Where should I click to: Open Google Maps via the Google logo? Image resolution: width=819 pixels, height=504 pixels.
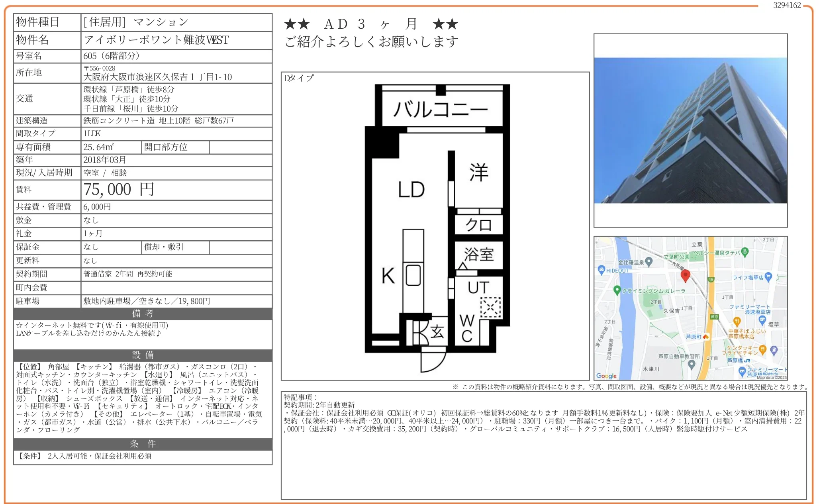[607, 376]
